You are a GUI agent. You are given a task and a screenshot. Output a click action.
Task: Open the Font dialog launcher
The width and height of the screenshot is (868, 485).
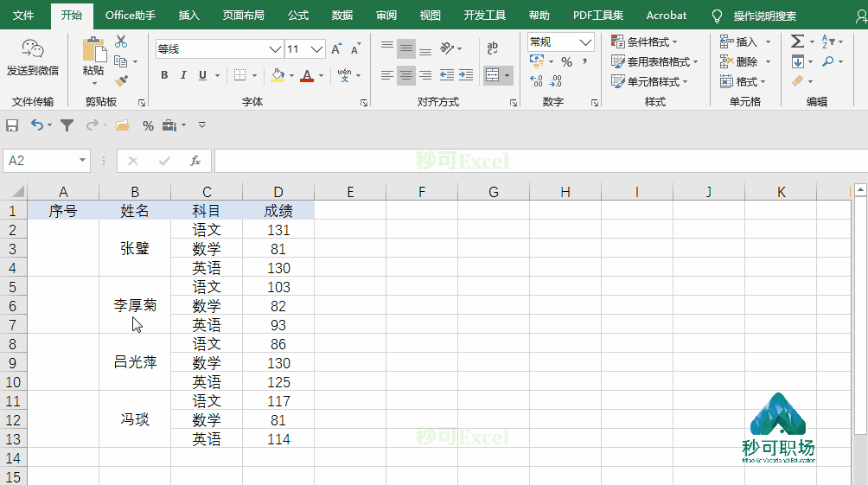point(364,103)
